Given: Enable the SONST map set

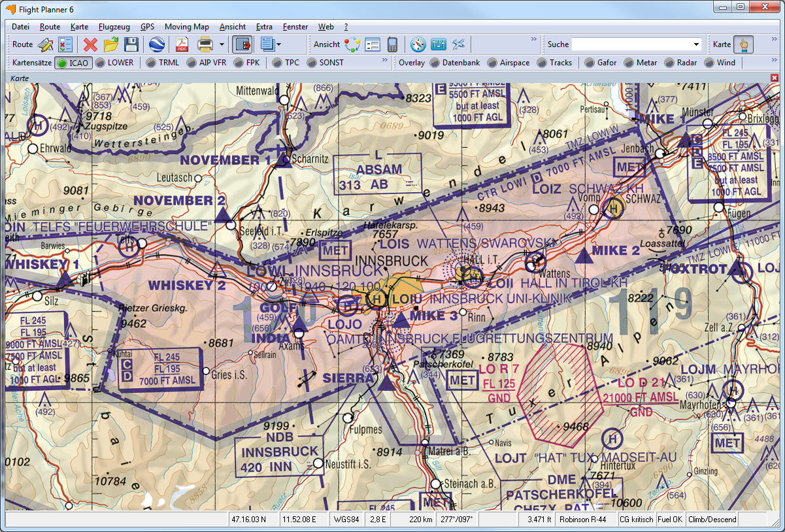Looking at the screenshot, I should (x=326, y=63).
